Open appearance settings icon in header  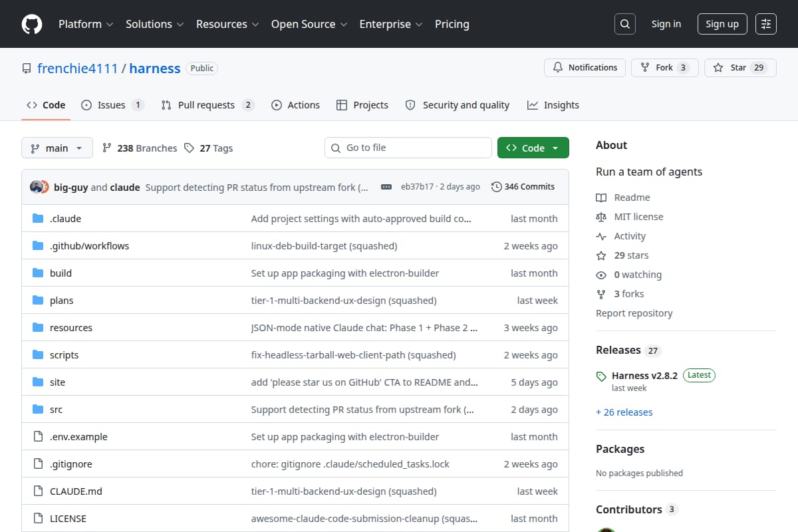(x=766, y=24)
